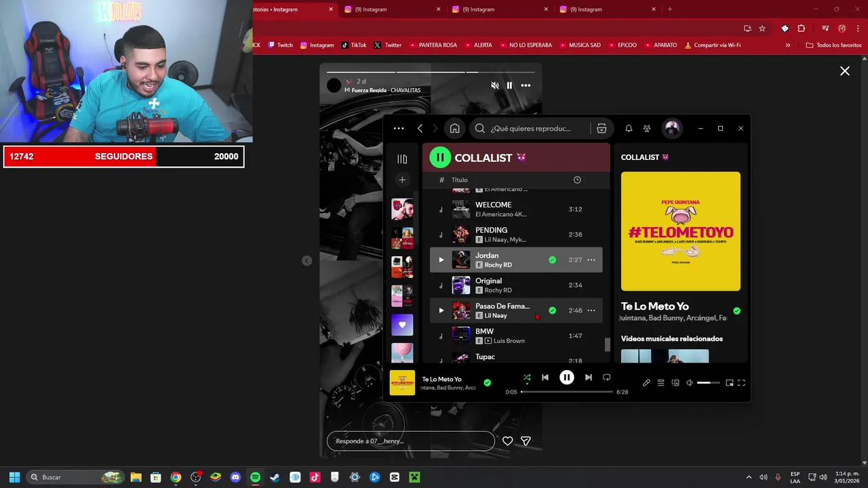Screen dimensions: 868x488
Task: Expand hidden bookmarks chevron
Action: [x=787, y=45]
